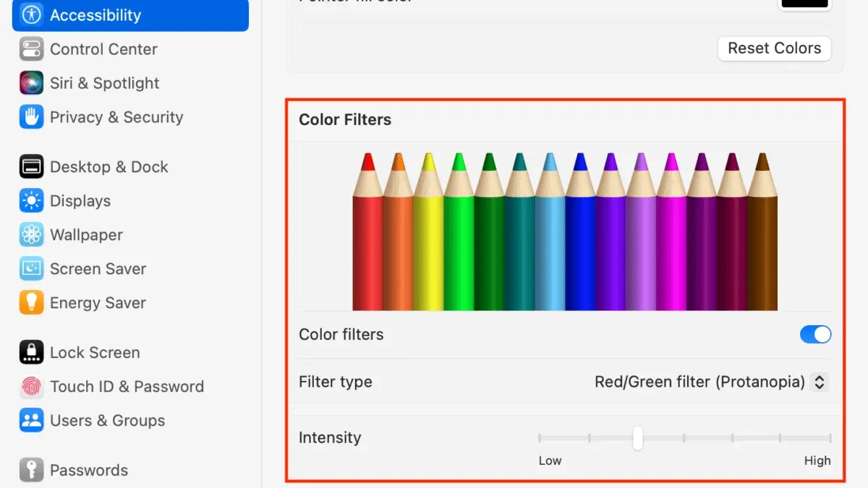Click the Energy Saver bulb icon
This screenshot has width=868, height=488.
[31, 303]
